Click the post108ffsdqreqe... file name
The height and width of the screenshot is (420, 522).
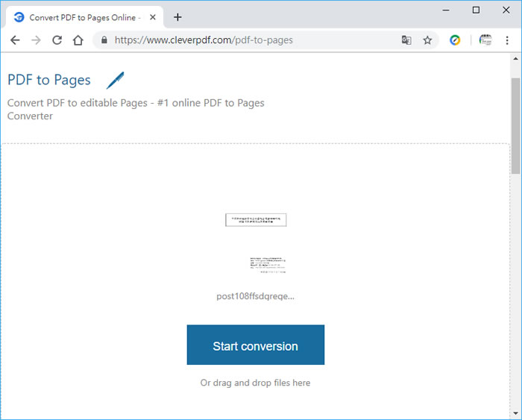click(x=255, y=296)
